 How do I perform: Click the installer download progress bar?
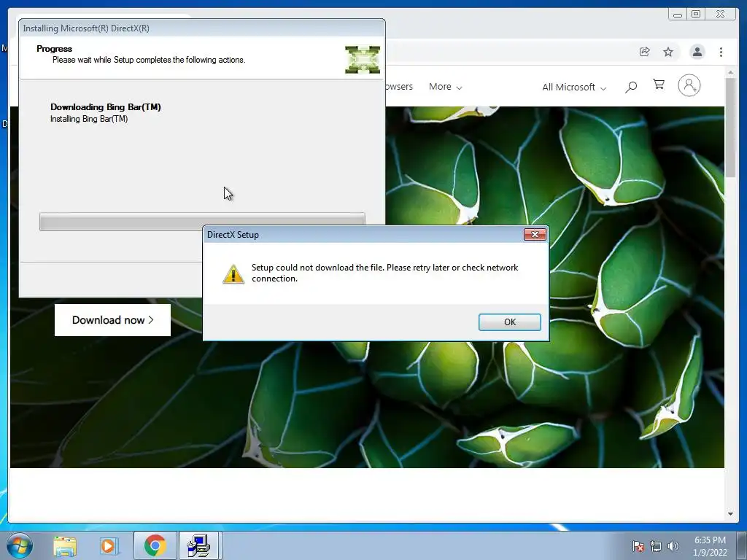[x=202, y=222]
